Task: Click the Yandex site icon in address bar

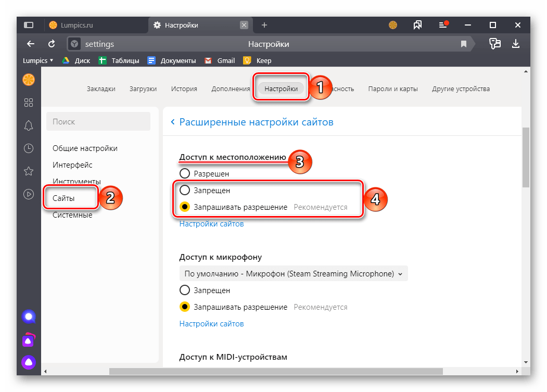Action: click(x=74, y=44)
